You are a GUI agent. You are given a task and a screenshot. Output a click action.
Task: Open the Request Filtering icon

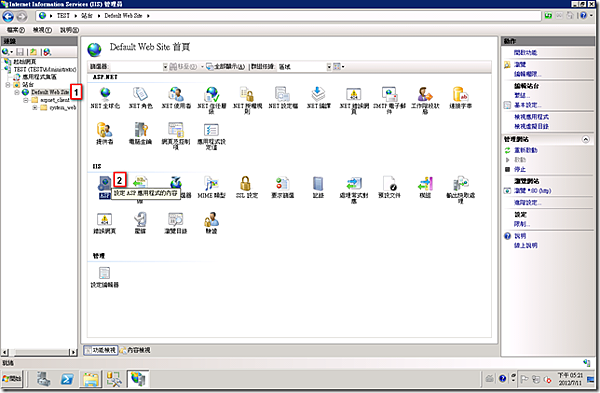tap(283, 184)
